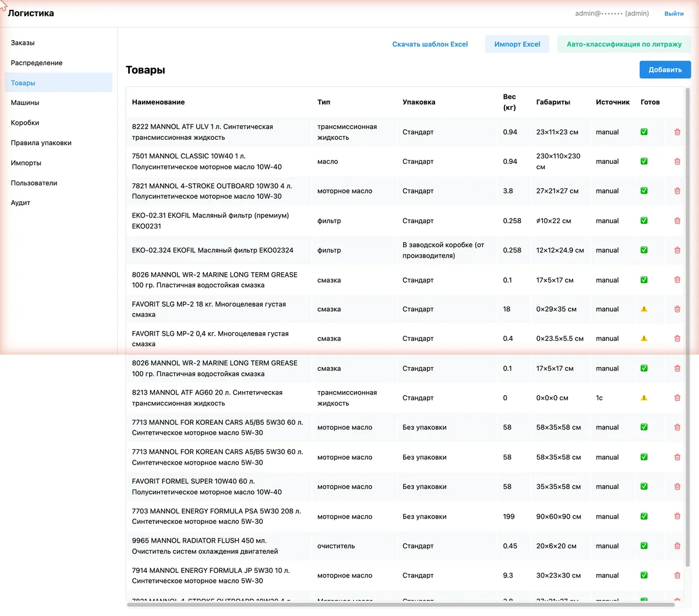The image size is (699, 616).
Task: Remove EKO-02.31 EKOFIL premium filter via trash icon
Action: pyautogui.click(x=677, y=221)
